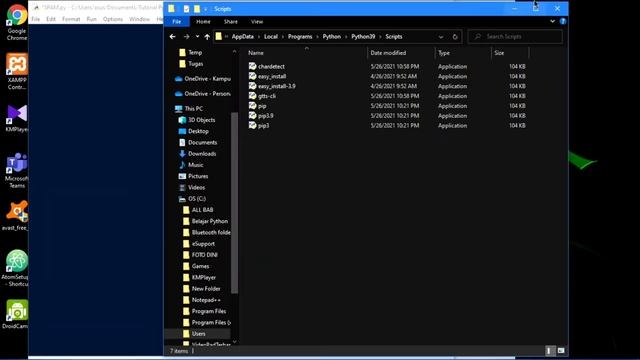640x360 pixels.
Task: Open FOTO DINI folder in tree
Action: pos(200,255)
